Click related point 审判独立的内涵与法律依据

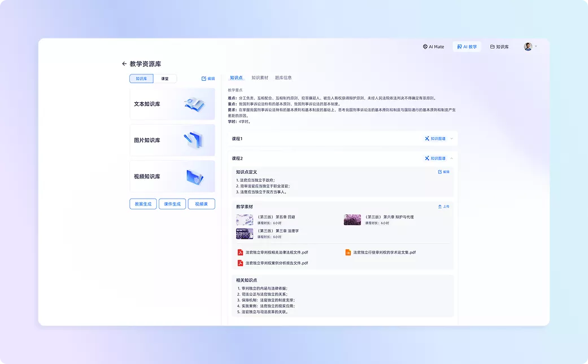point(263,288)
